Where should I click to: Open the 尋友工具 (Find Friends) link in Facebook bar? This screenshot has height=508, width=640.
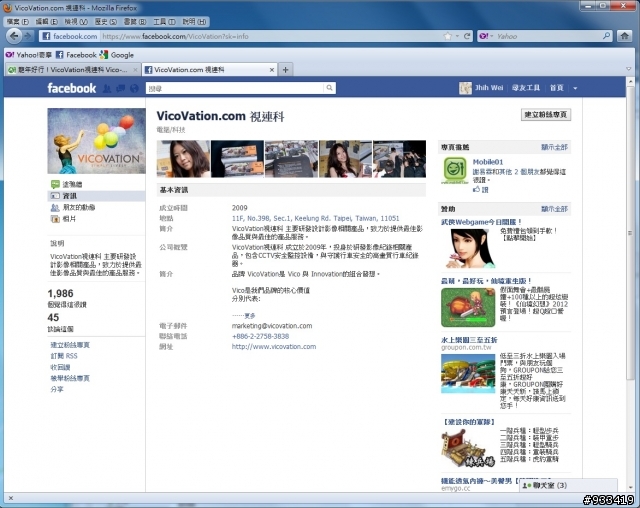[526, 88]
